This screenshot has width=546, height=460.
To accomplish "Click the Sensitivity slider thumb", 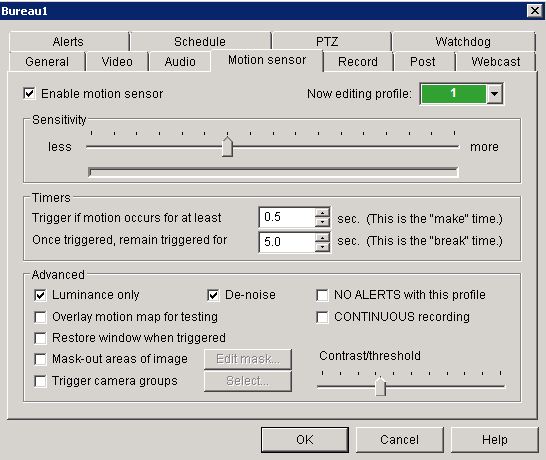I will [x=227, y=147].
